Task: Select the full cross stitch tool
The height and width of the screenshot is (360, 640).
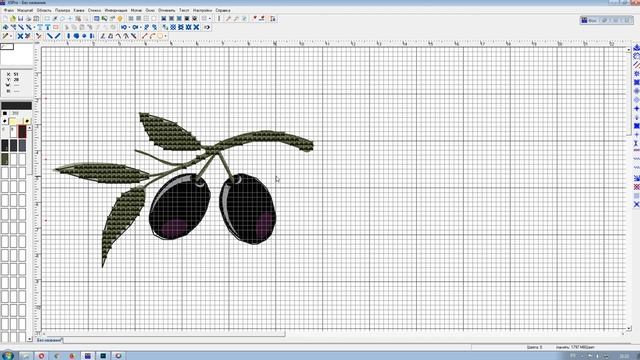Action: point(20,36)
